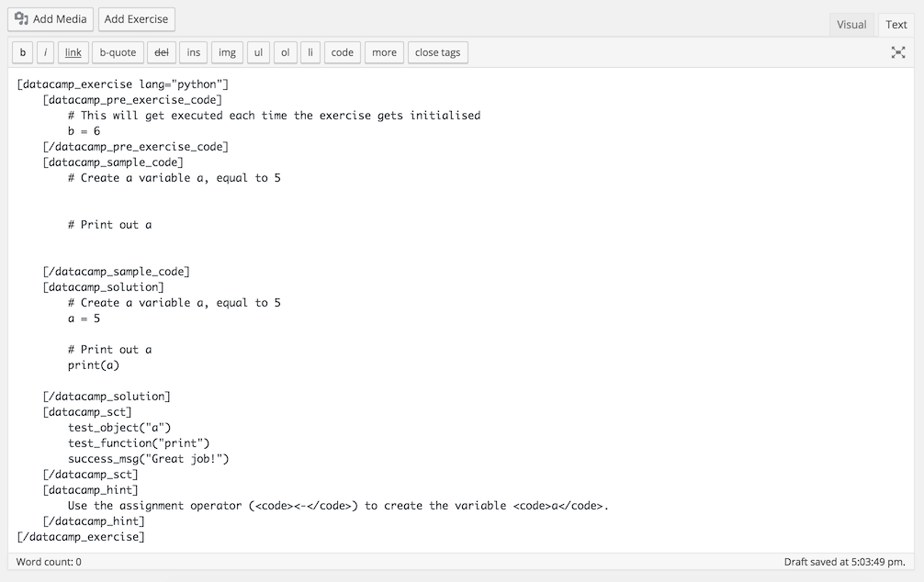This screenshot has height=582, width=924.
Task: Toggle bold with the b button
Action: pos(22,52)
